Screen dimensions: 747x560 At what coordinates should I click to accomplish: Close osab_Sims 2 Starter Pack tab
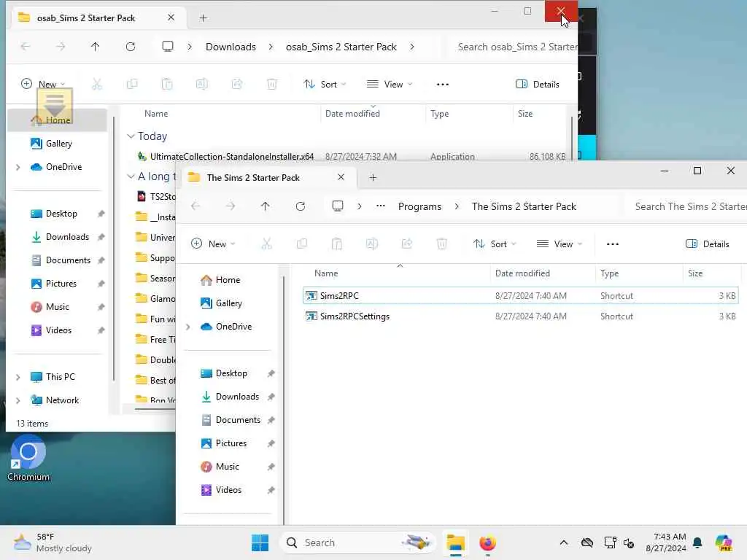[171, 17]
